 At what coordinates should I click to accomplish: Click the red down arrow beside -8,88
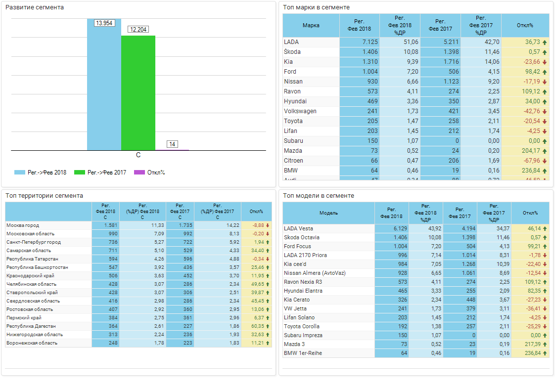tap(268, 225)
